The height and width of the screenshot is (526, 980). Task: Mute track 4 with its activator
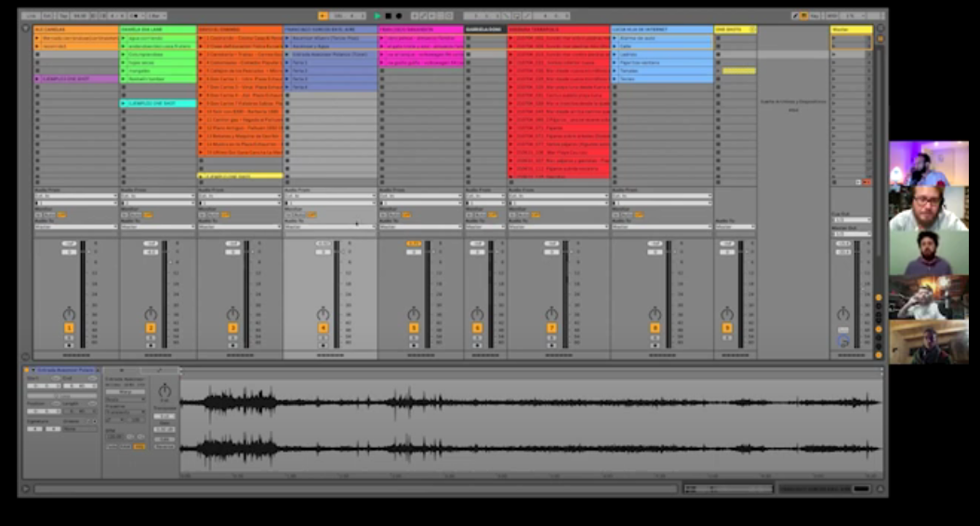click(324, 328)
